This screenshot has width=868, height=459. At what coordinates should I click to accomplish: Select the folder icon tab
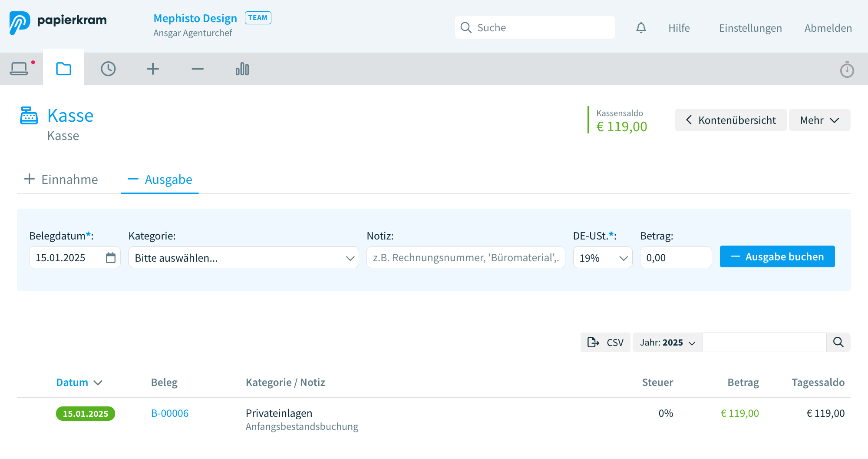63,69
